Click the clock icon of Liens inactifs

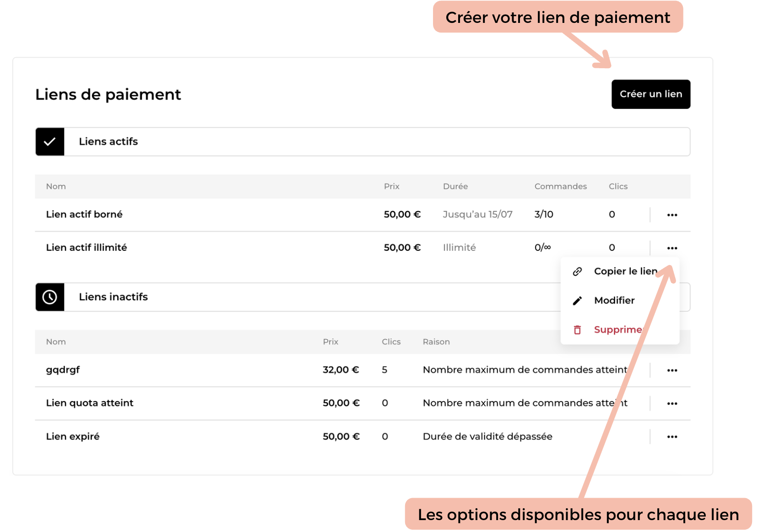50,297
